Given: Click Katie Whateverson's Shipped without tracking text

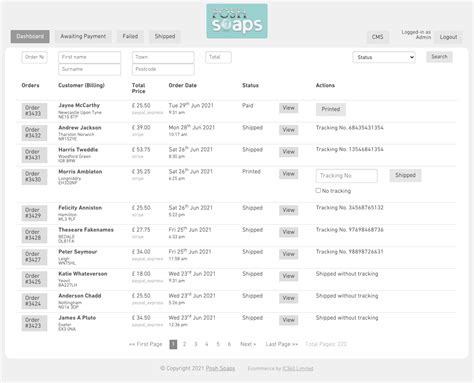Looking at the screenshot, I should pyautogui.click(x=347, y=274).
